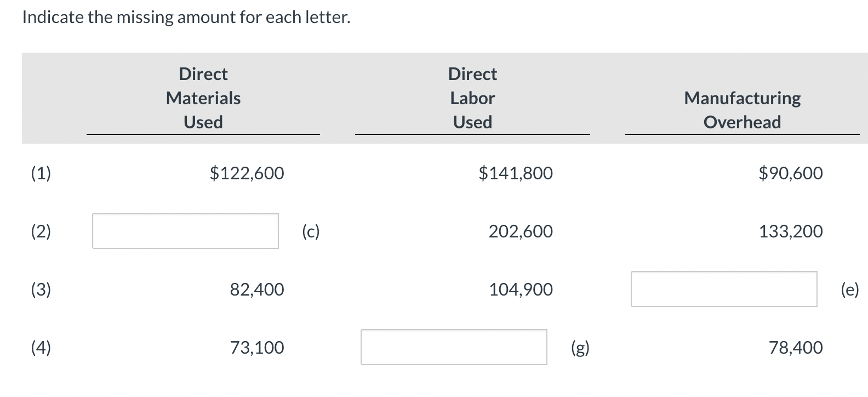The image size is (868, 397).
Task: Click the Direct Labor Used column header
Action: pos(472,98)
